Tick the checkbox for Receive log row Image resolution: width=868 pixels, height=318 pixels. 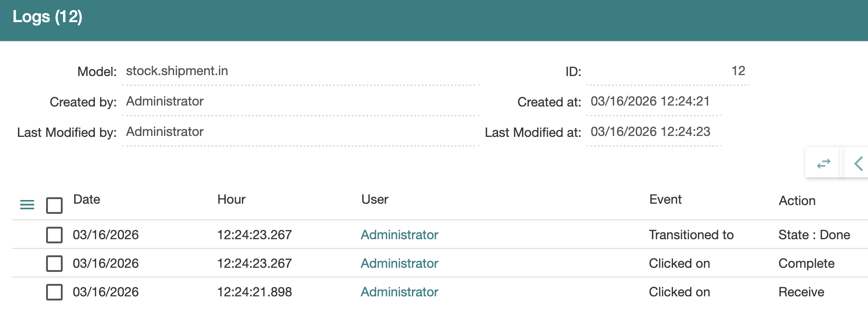[x=54, y=292]
